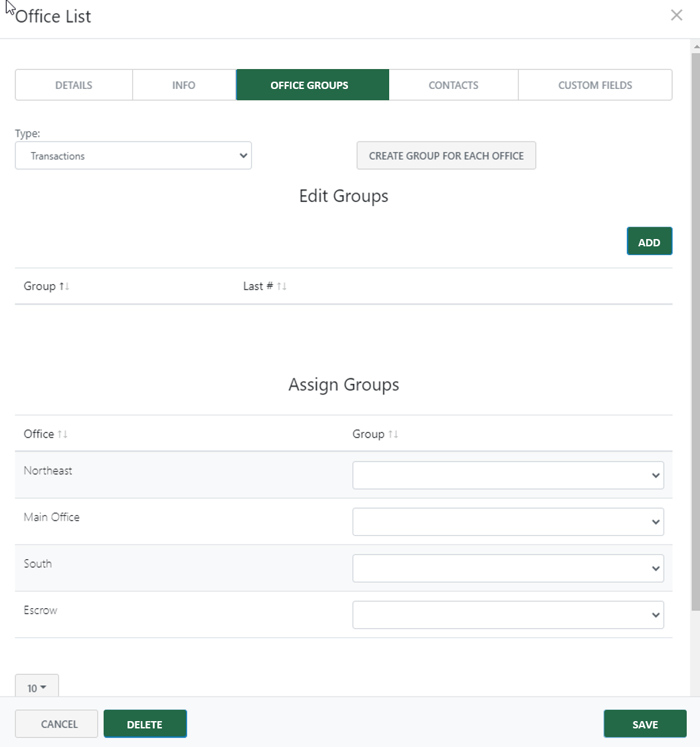Viewport: 700px width, 747px height.
Task: Click Create Group For Each Office button
Action: [446, 156]
